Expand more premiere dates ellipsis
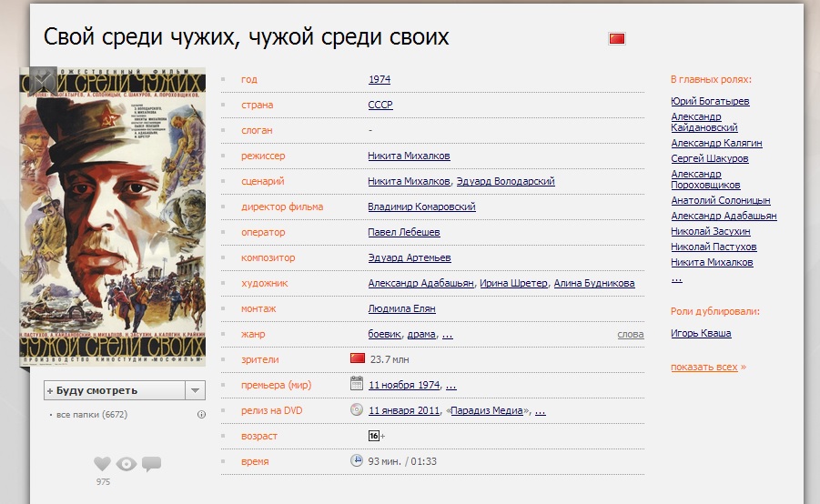This screenshot has height=504, width=820. pos(451,385)
